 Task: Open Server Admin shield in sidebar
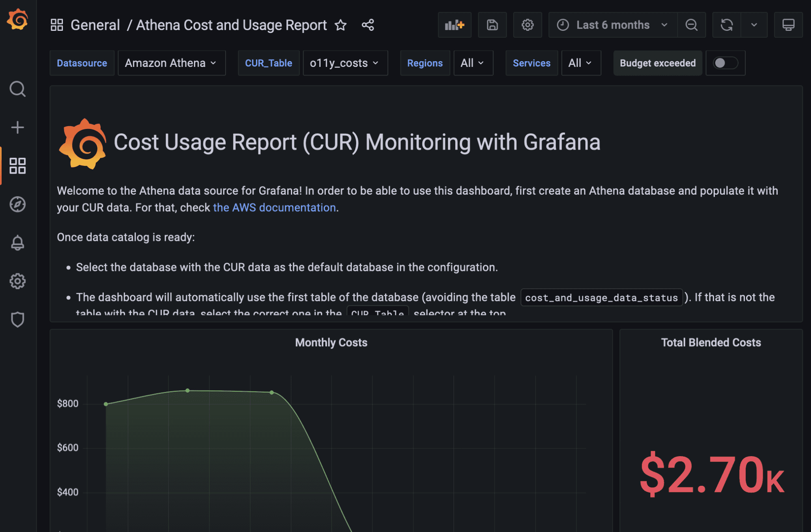(17, 320)
